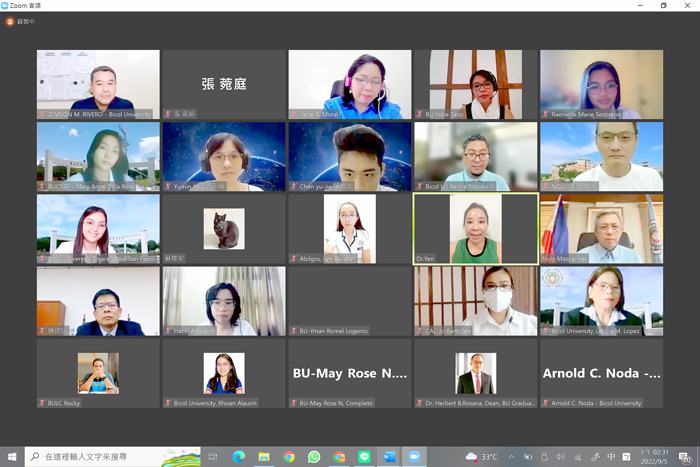This screenshot has width=700, height=467.
Task: Select the BUCSSP Mary Anne Dela Rosa tile
Action: (98, 157)
